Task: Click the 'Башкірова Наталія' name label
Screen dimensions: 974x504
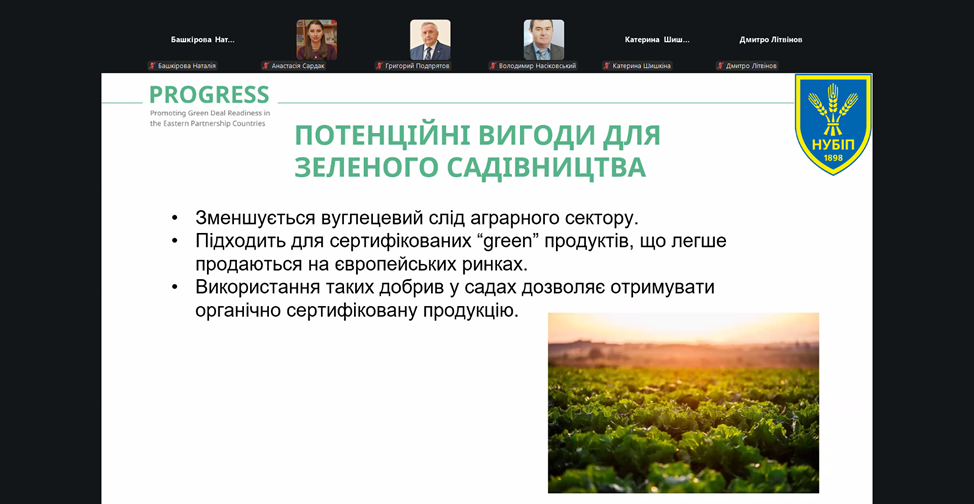Action: point(187,66)
